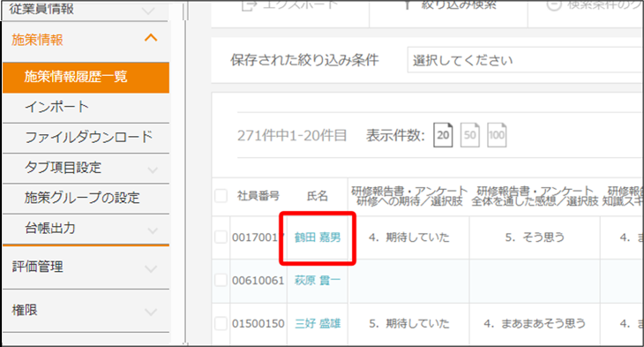Viewport: 644px width, 347px height.
Task: Select cell 4. まあまあそう思う
Action: click(x=535, y=323)
